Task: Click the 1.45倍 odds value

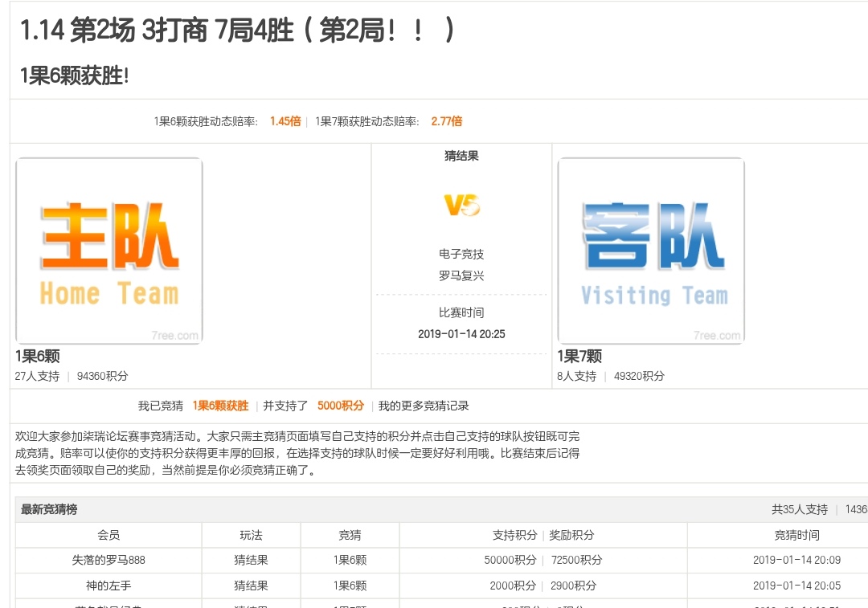Action: [x=285, y=121]
